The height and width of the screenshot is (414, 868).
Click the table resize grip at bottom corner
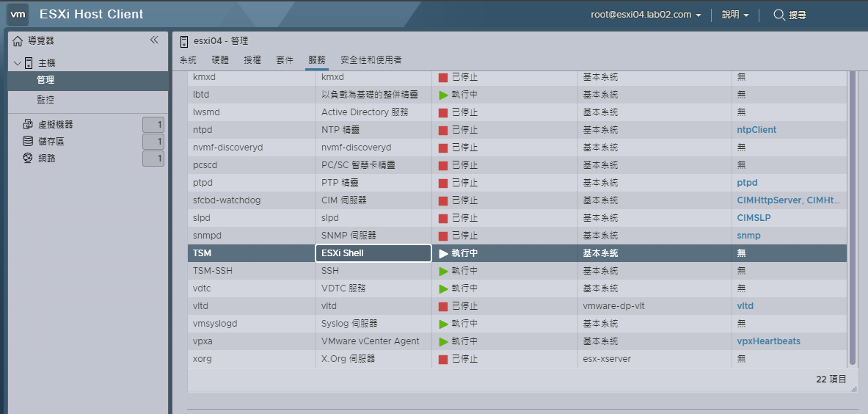point(853,389)
